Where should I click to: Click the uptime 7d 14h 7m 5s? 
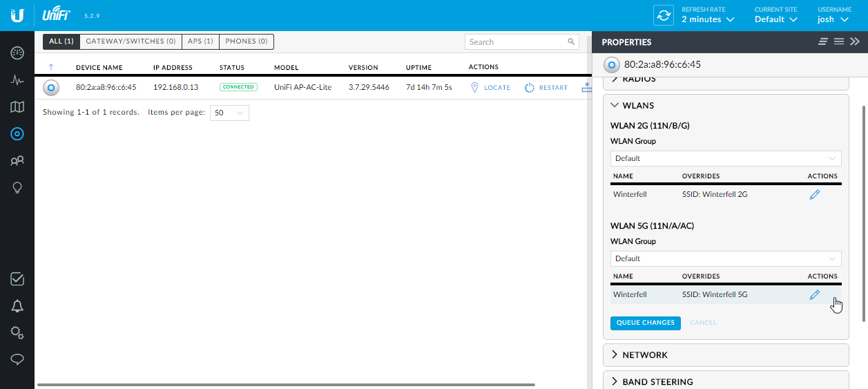(x=430, y=88)
